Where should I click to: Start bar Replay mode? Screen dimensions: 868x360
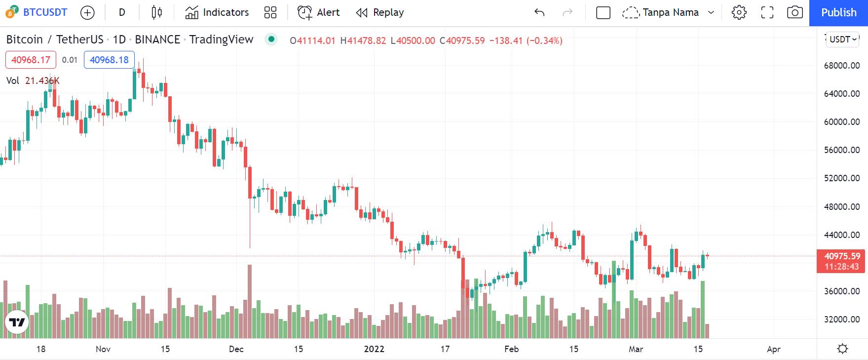[380, 12]
